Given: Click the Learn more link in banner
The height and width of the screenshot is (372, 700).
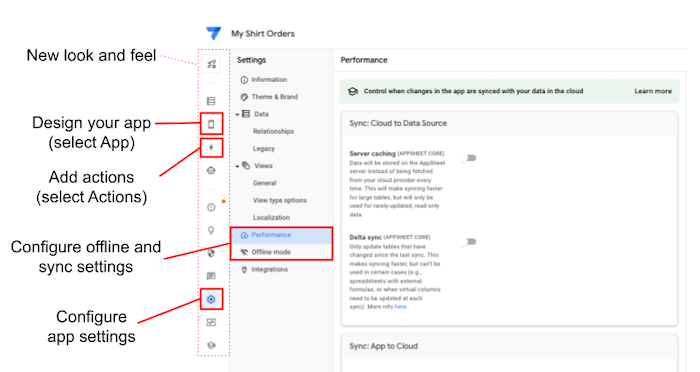Looking at the screenshot, I should point(653,91).
